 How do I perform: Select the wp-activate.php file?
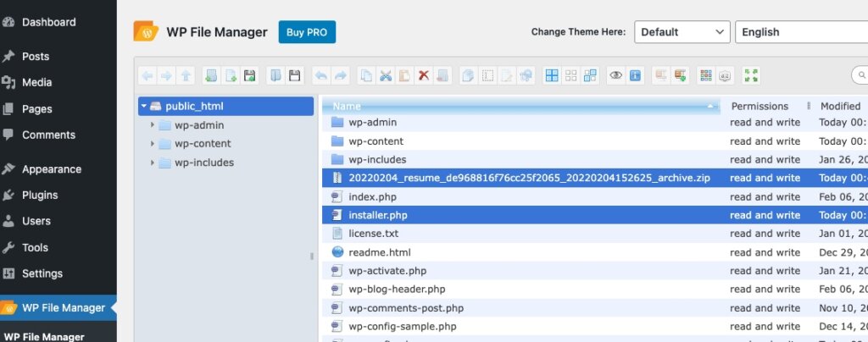pos(595,271)
